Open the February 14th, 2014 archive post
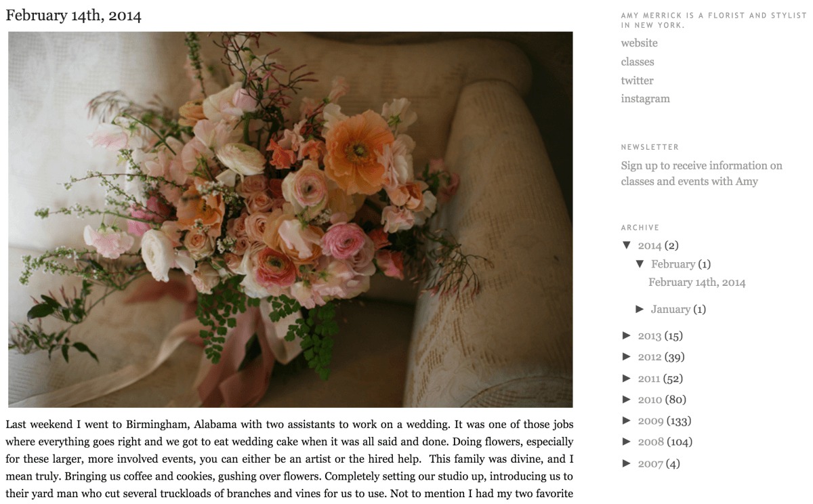 pyautogui.click(x=696, y=282)
